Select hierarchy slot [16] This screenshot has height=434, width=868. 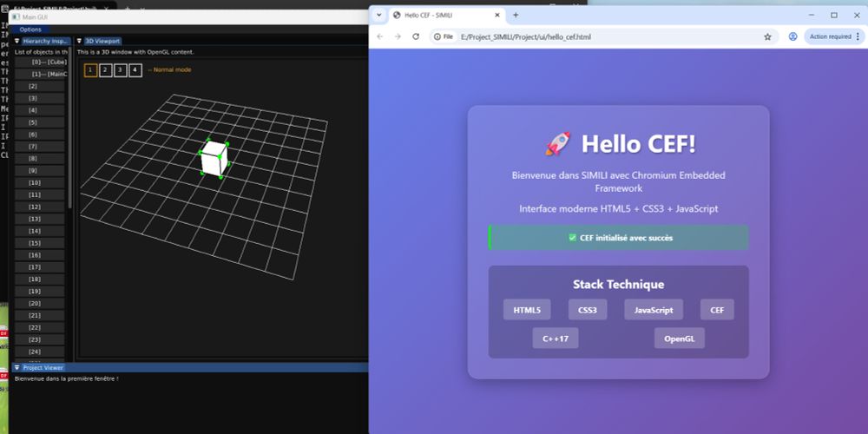(39, 255)
